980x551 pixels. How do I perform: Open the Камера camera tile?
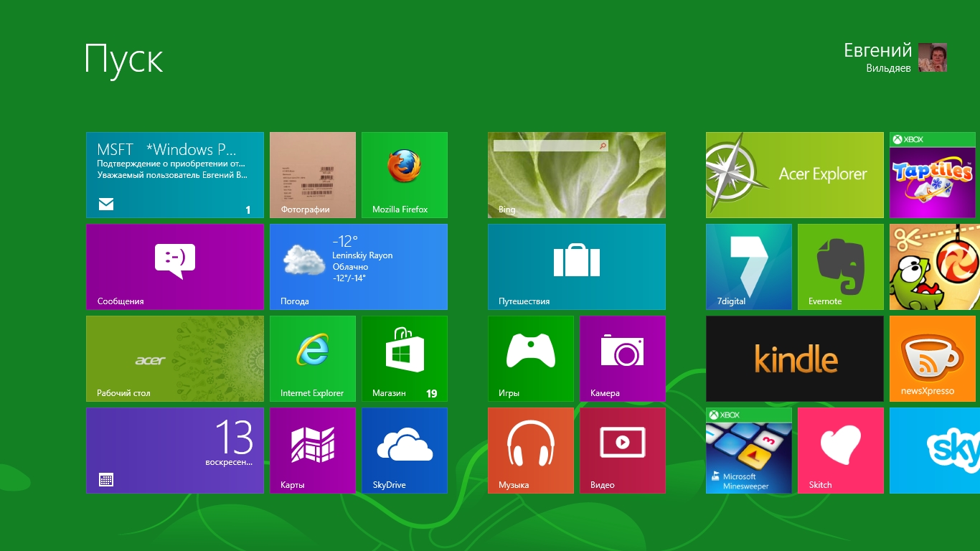[623, 359]
